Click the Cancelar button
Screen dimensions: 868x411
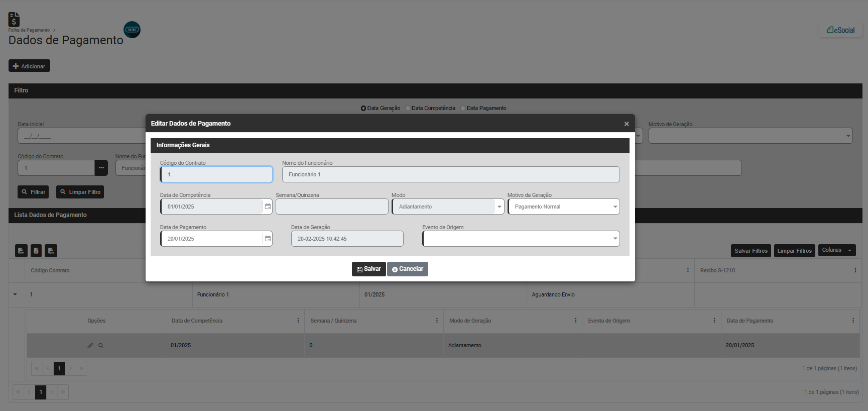click(x=407, y=269)
